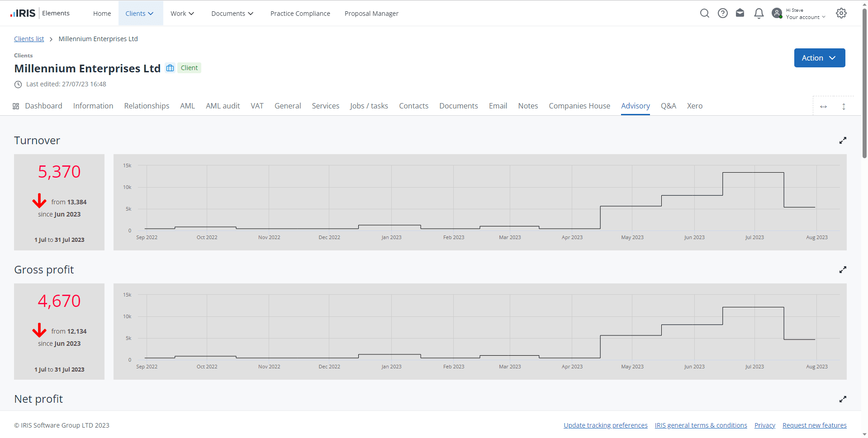
Task: Open IRIS general terms & conditions link
Action: 701,425
